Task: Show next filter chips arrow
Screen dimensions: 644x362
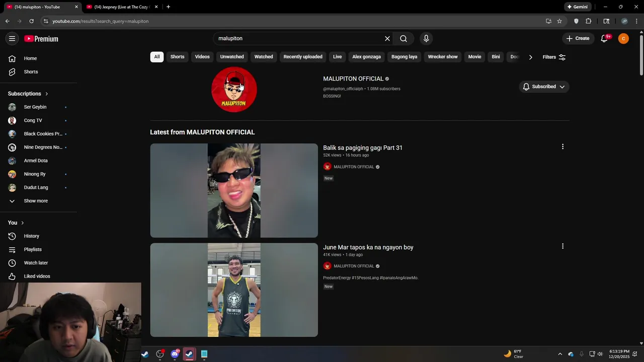Action: [530, 57]
